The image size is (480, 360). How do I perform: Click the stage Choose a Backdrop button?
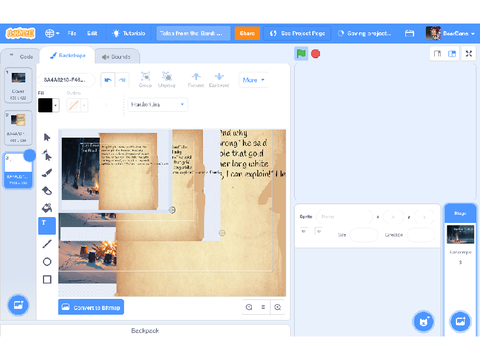coord(460,322)
